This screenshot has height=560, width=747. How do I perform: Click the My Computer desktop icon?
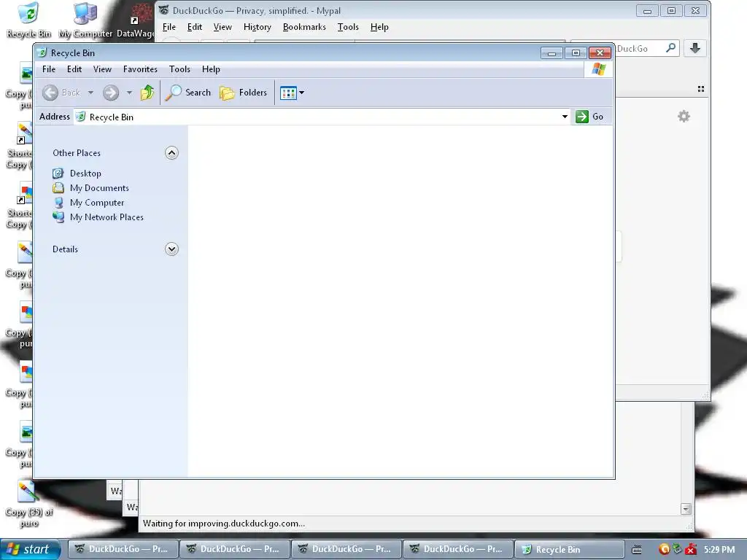coord(86,20)
